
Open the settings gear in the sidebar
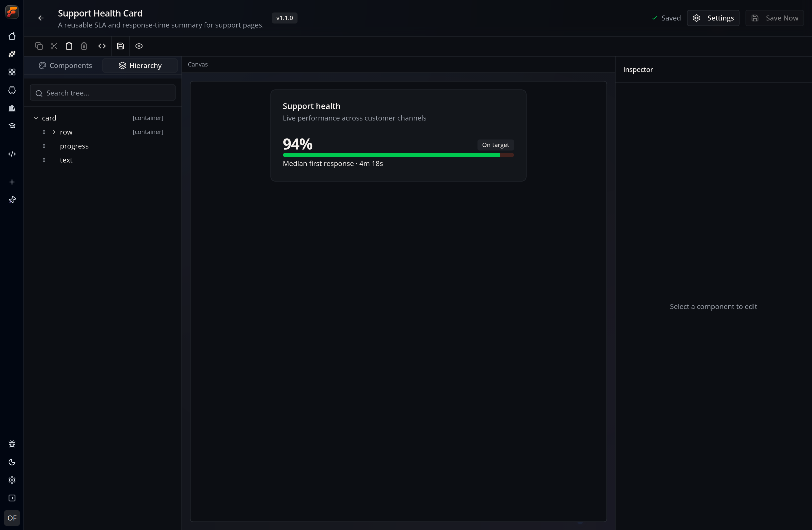click(12, 480)
